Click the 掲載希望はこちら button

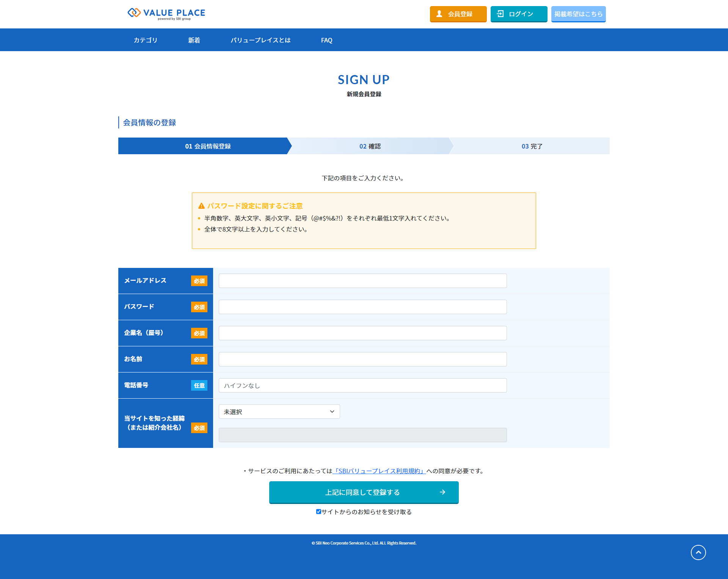point(578,14)
